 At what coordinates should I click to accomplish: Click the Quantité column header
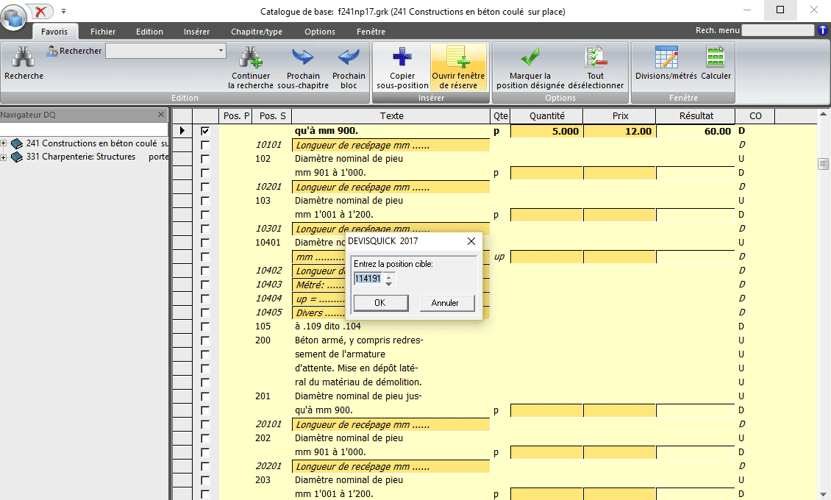coord(546,116)
